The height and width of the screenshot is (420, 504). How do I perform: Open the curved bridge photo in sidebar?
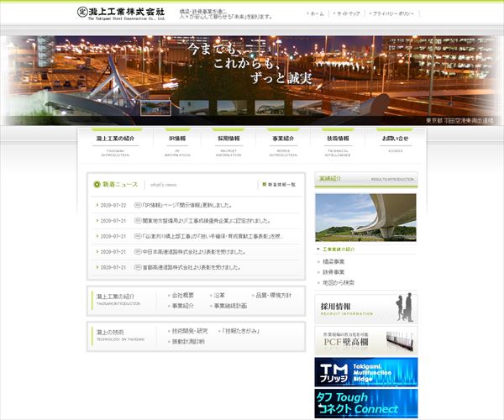tap(365, 218)
